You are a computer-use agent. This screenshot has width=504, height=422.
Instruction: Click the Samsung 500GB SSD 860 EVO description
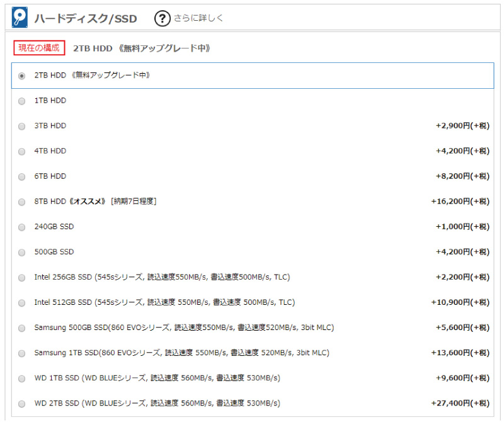pos(184,328)
